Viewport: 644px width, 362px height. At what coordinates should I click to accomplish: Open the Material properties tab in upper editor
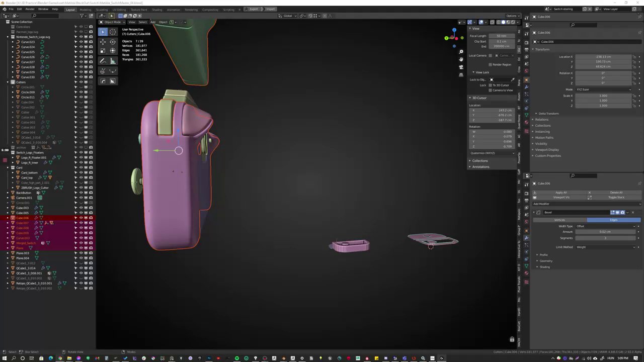[526, 122]
